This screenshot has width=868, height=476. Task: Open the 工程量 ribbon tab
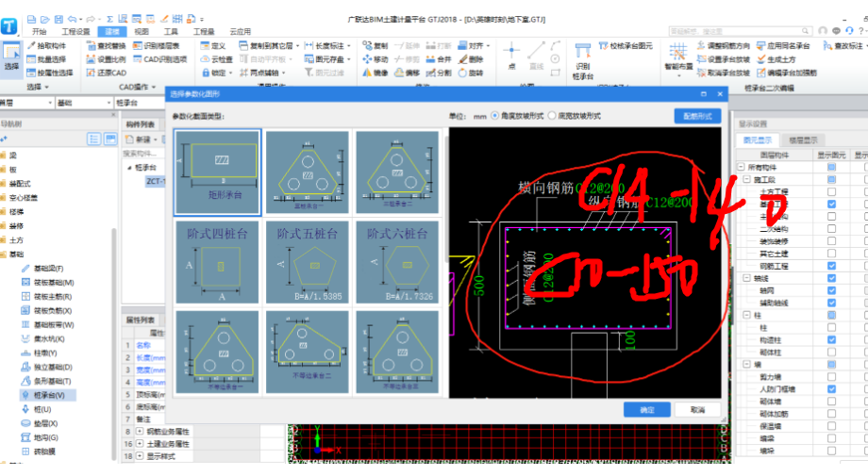204,31
